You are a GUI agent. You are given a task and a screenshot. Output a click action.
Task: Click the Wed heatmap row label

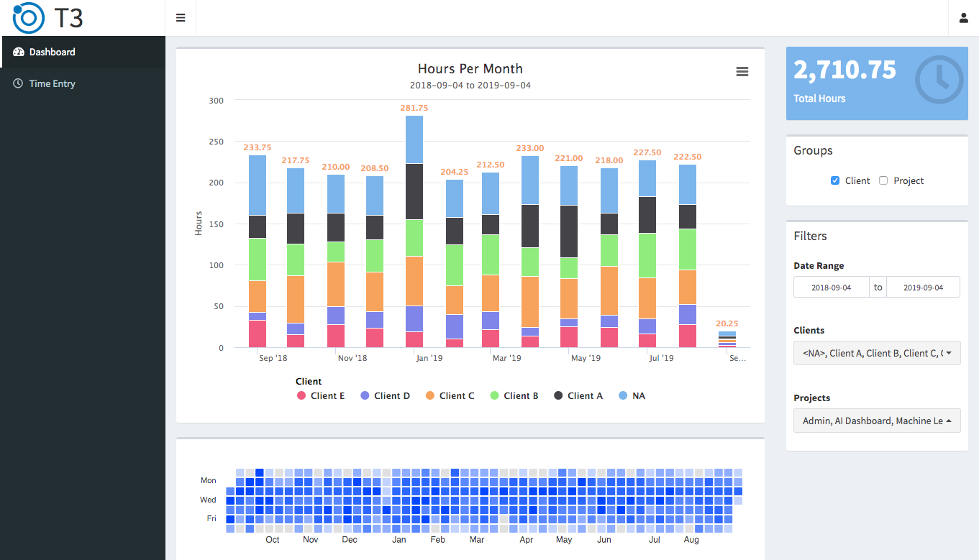[208, 500]
